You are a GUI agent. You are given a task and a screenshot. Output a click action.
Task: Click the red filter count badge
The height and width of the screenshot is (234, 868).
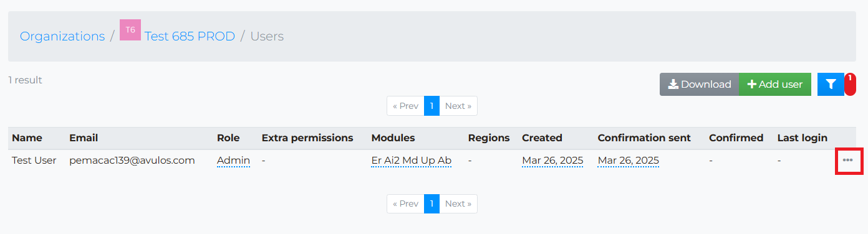tap(850, 84)
